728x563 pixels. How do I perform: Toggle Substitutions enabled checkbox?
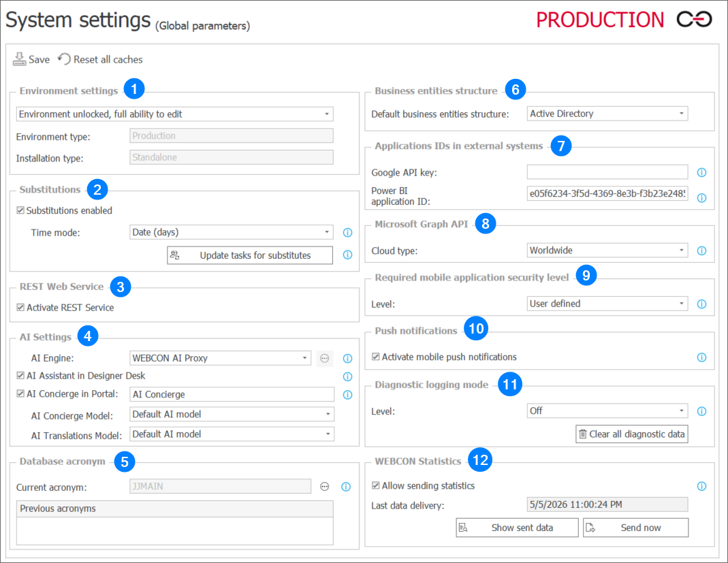(20, 210)
